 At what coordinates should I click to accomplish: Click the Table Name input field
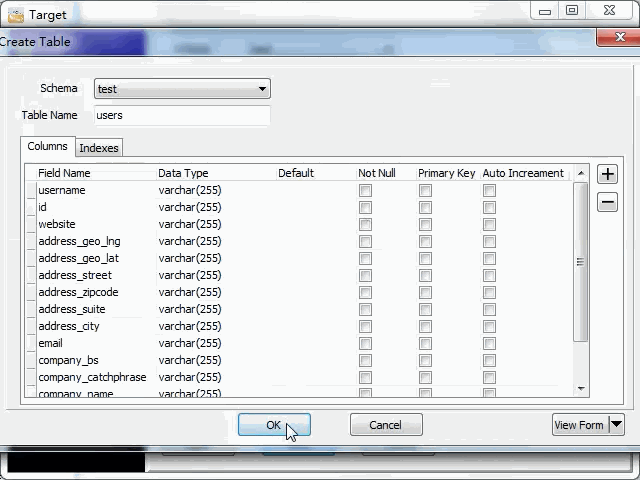(x=182, y=115)
